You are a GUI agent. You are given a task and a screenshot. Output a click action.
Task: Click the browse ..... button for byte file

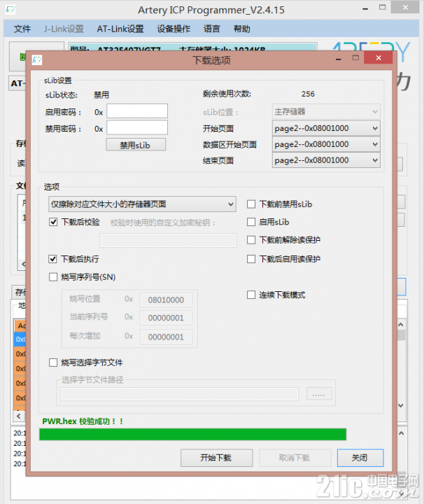319,393
